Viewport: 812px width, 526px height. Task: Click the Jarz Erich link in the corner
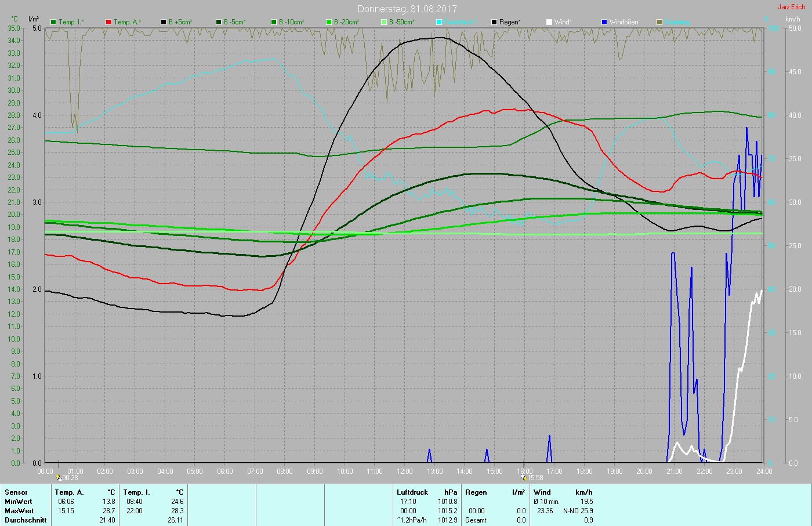click(x=791, y=7)
